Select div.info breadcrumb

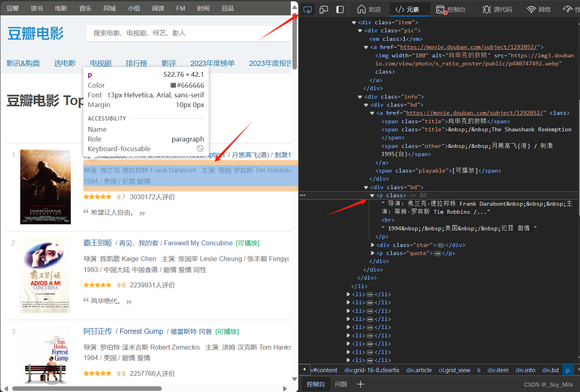click(525, 370)
